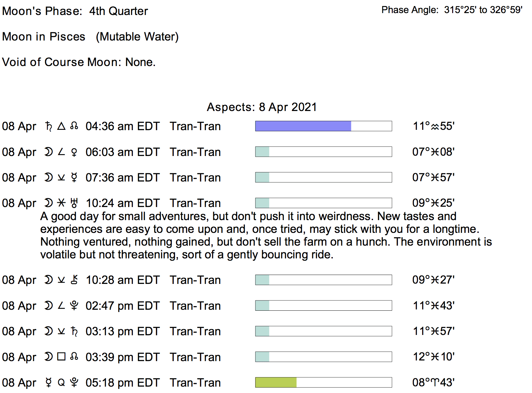This screenshot has width=532, height=393.
Task: Click the trine symbol in Saturn-Node row
Action: point(61,126)
